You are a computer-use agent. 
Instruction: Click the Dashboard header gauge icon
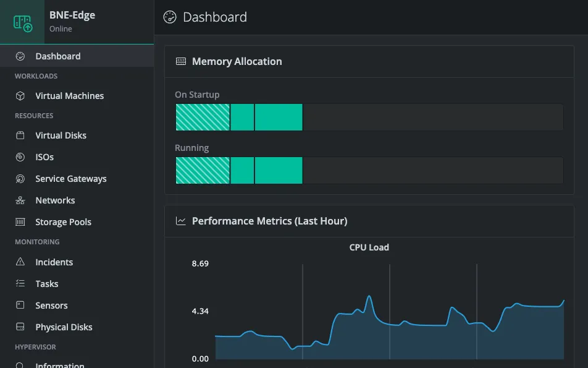[170, 17]
